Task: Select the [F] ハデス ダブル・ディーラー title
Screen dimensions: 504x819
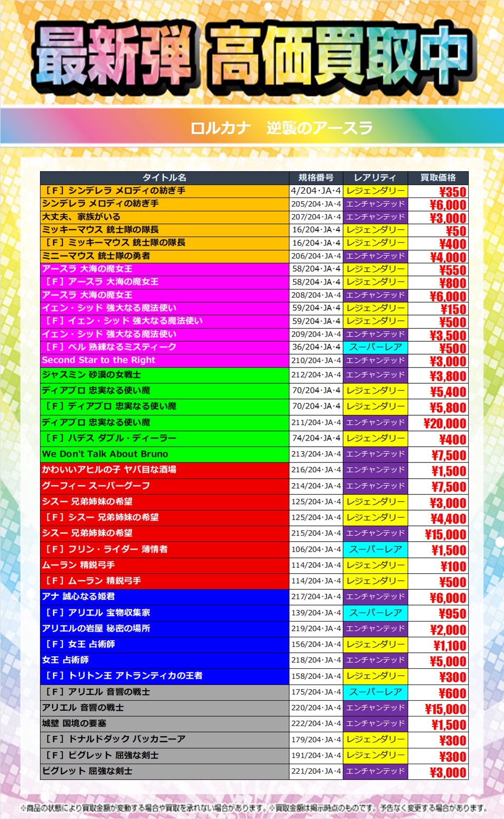Action: pyautogui.click(x=111, y=438)
